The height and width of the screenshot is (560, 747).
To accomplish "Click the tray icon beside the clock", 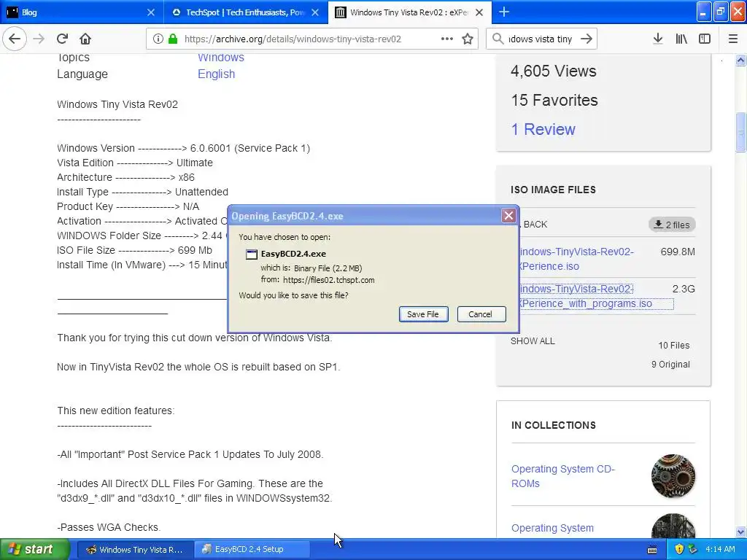I will click(x=693, y=550).
